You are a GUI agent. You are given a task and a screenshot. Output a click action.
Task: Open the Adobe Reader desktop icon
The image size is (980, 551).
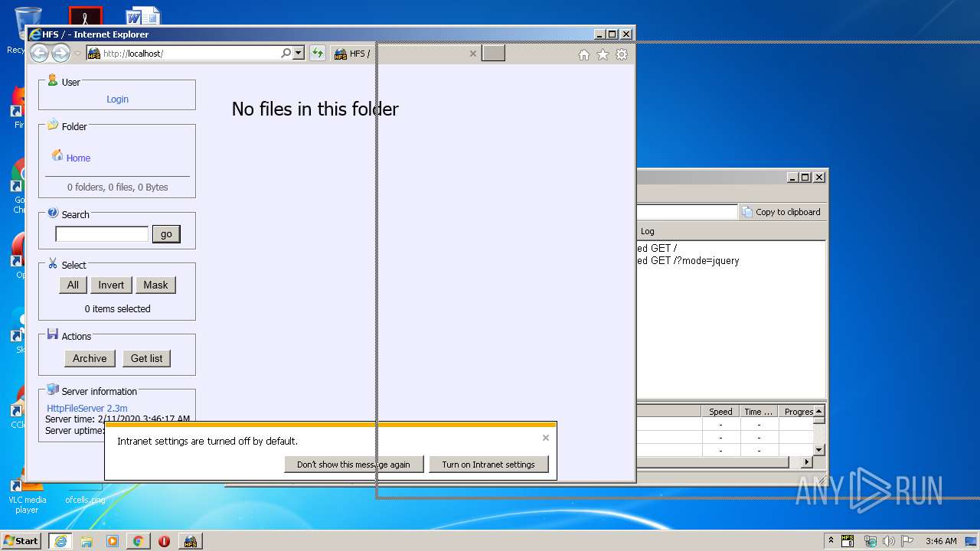(85, 16)
